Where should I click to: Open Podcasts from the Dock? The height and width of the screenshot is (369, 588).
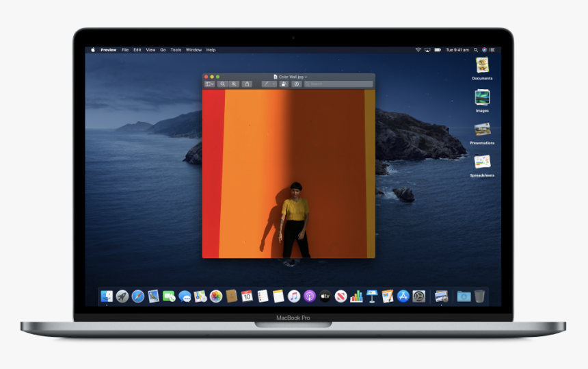(x=310, y=296)
